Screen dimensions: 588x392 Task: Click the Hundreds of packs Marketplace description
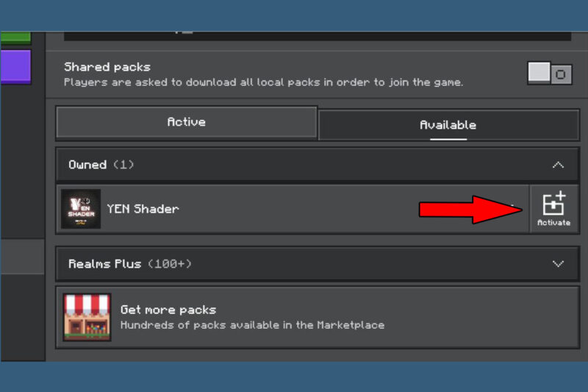(x=252, y=325)
